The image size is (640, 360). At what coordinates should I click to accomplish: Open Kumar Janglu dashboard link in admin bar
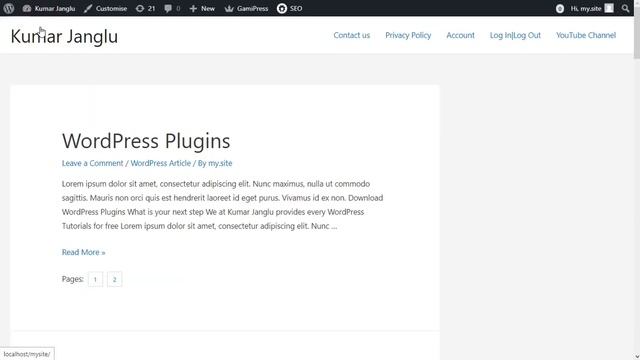point(49,8)
